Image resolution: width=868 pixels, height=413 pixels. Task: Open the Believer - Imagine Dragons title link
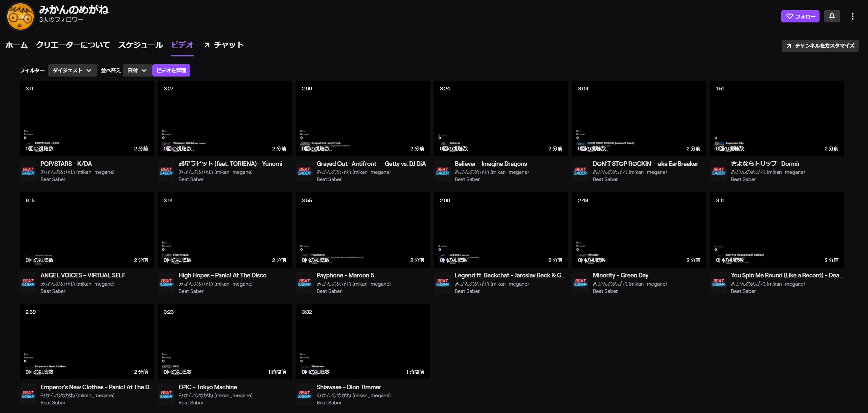coord(491,164)
